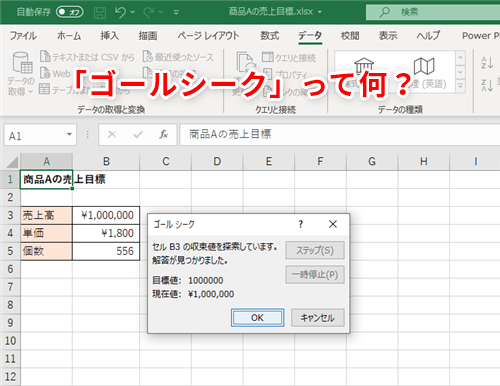Image resolution: width=500 pixels, height=386 pixels.
Task: Select row 3 header
Action: [x=10, y=215]
